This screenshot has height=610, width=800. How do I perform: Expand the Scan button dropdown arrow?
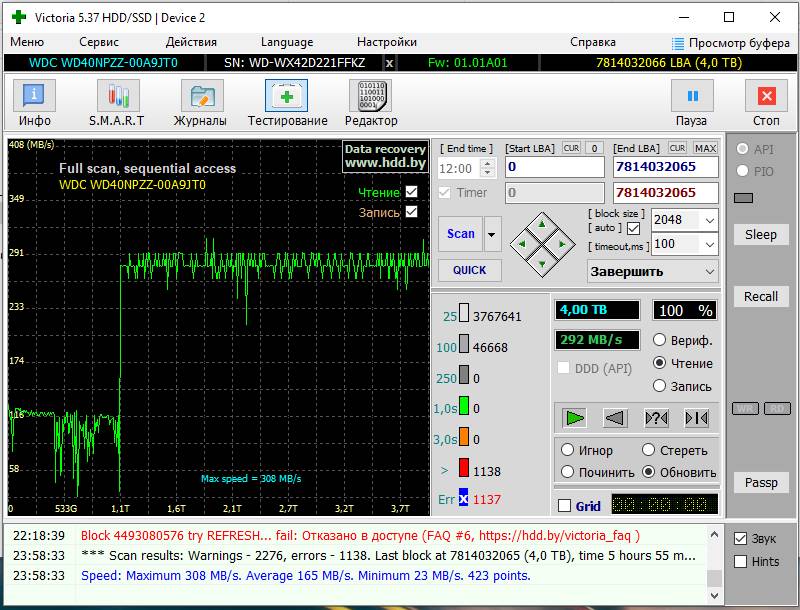tap(491, 234)
